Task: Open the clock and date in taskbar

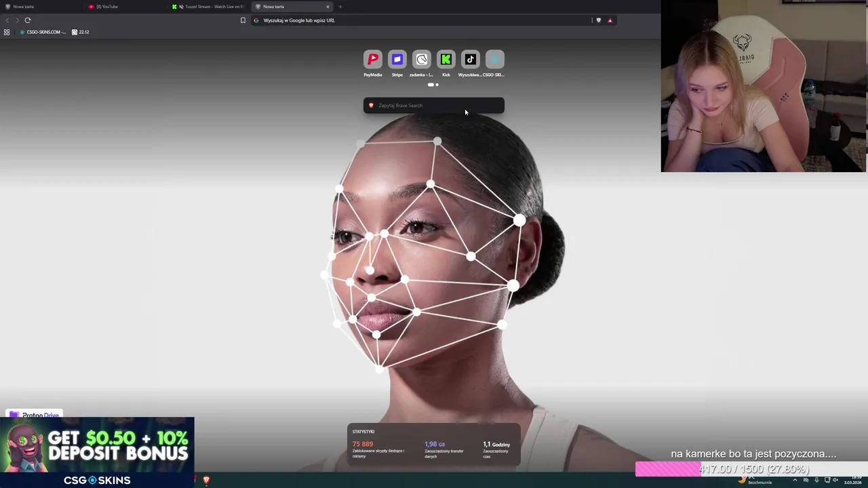Action: coord(853,480)
